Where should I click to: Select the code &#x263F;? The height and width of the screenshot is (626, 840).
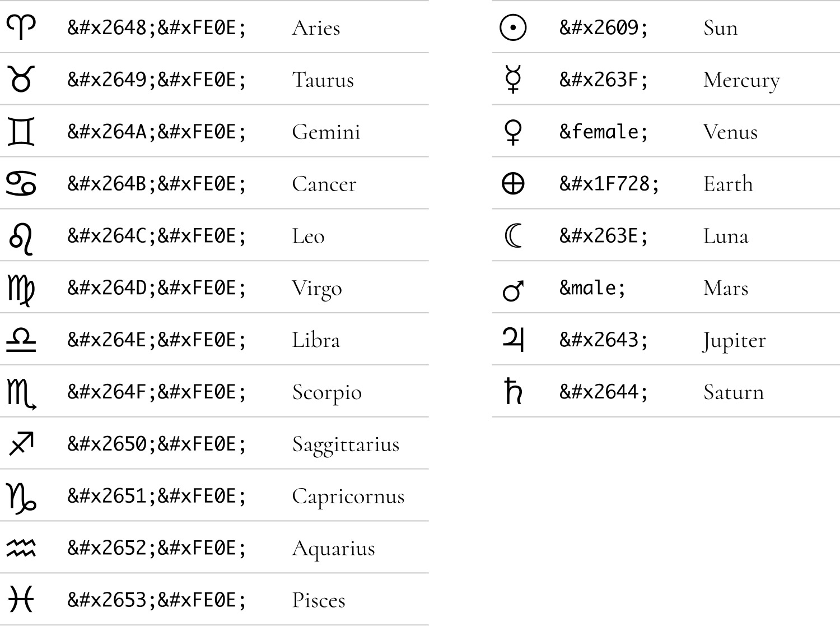pos(604,80)
